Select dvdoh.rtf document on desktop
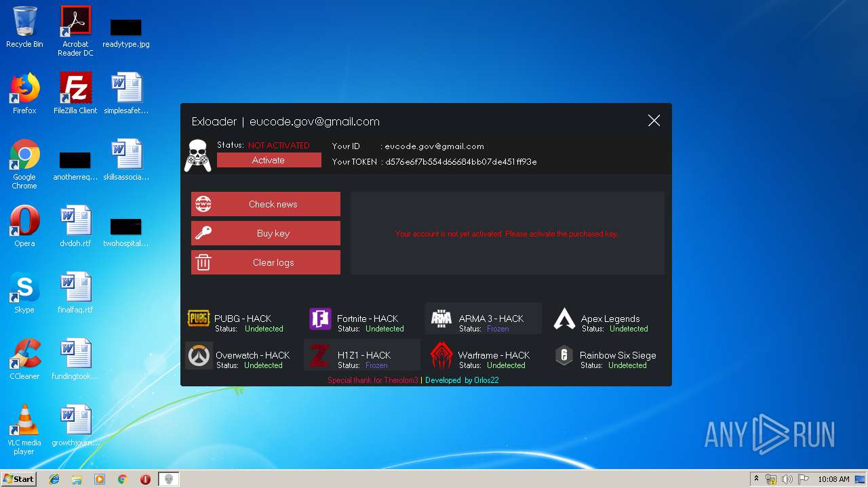 tap(75, 226)
